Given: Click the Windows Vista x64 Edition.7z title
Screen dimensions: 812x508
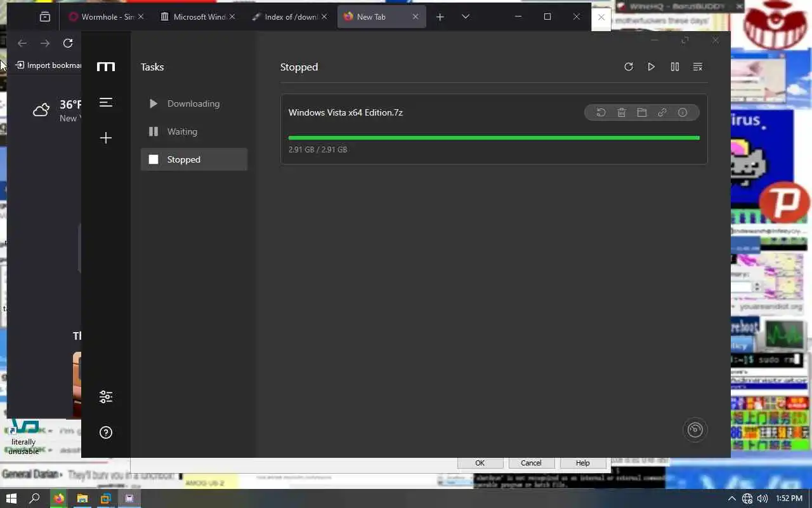Looking at the screenshot, I should (x=346, y=112).
